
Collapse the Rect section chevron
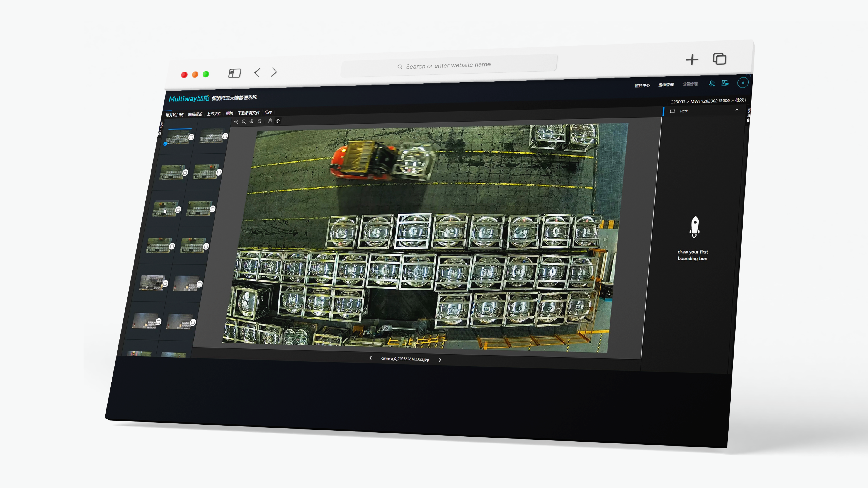click(737, 110)
